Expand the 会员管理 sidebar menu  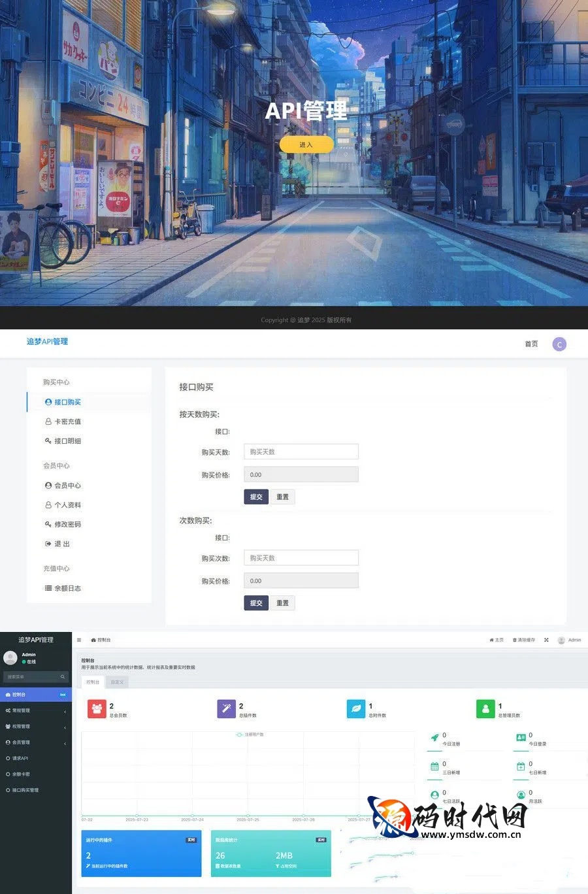pos(35,742)
